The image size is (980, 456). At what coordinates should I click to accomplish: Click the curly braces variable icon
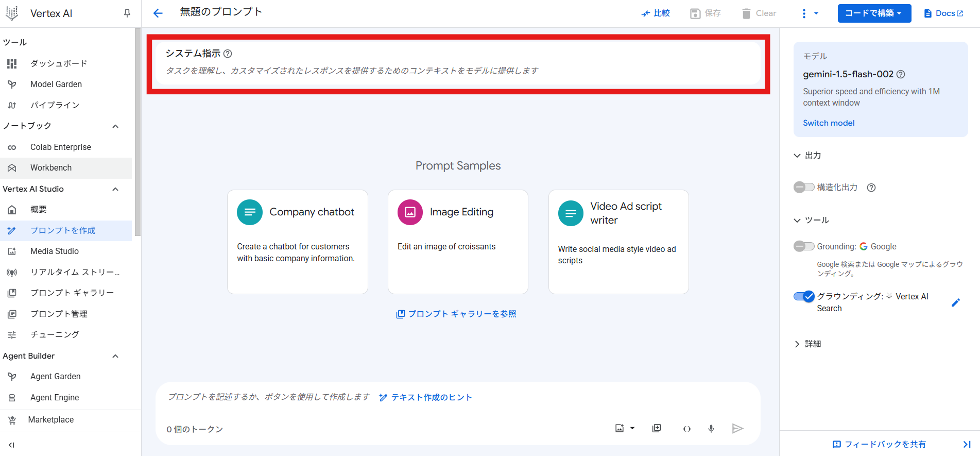687,429
